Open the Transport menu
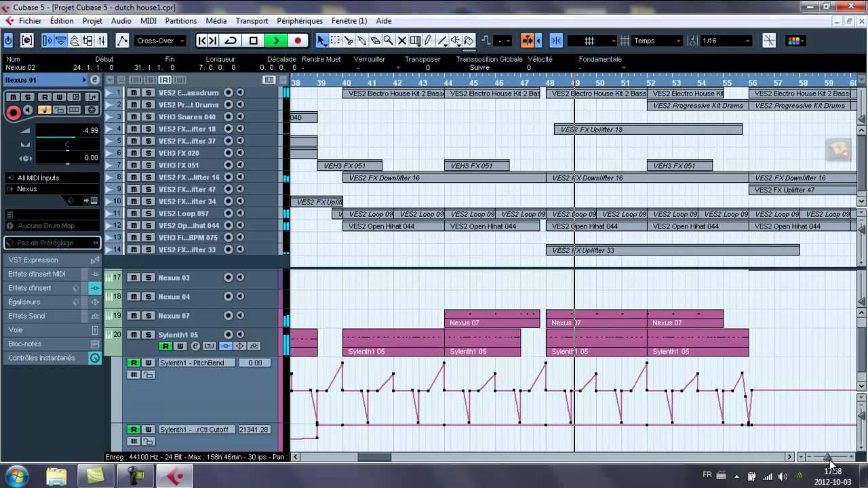Image resolution: width=868 pixels, height=488 pixels. (252, 21)
